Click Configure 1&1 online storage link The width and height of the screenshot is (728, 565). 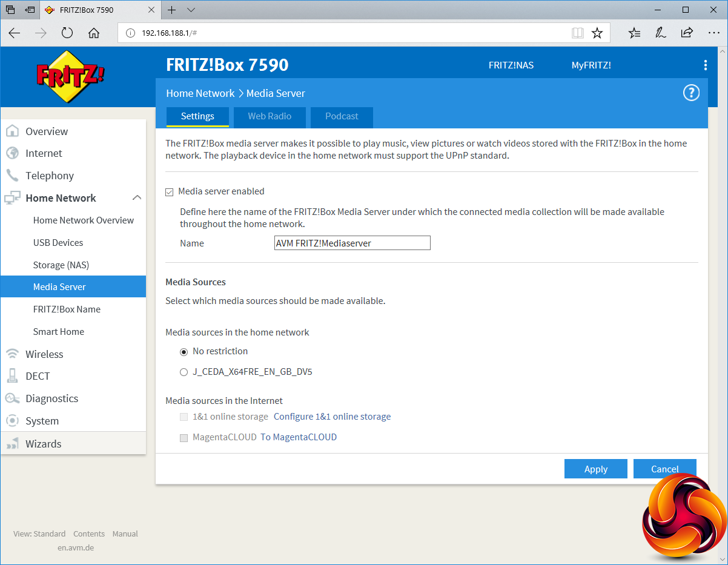333,417
